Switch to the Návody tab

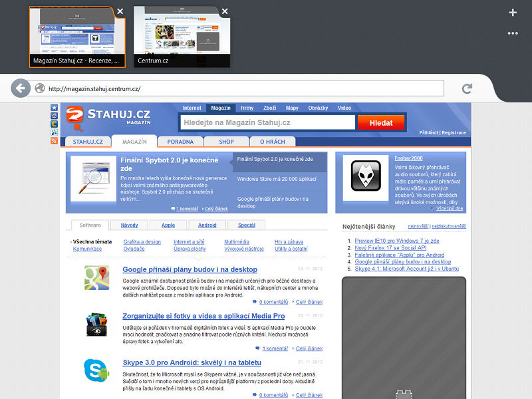point(129,225)
